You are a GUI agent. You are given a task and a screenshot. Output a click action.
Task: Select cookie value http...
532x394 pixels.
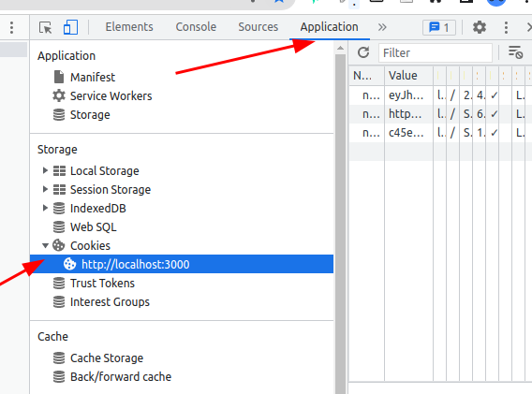pyautogui.click(x=406, y=114)
